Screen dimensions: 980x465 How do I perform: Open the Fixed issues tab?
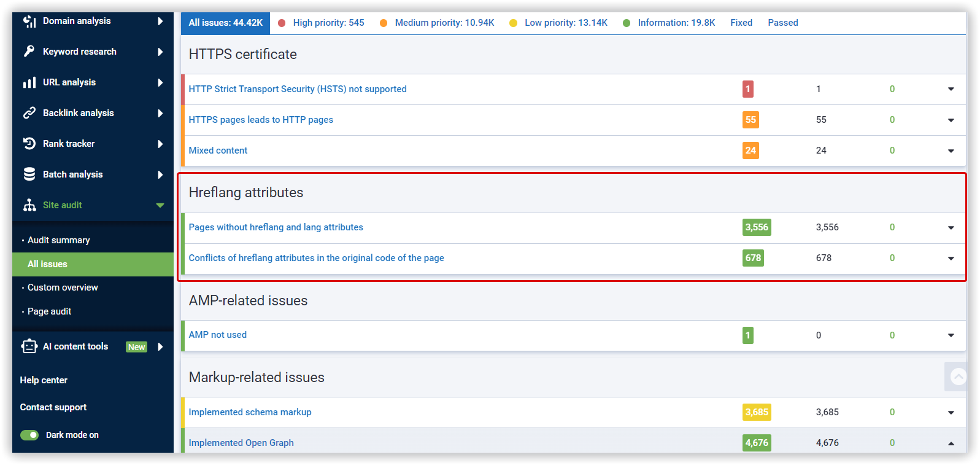(741, 23)
